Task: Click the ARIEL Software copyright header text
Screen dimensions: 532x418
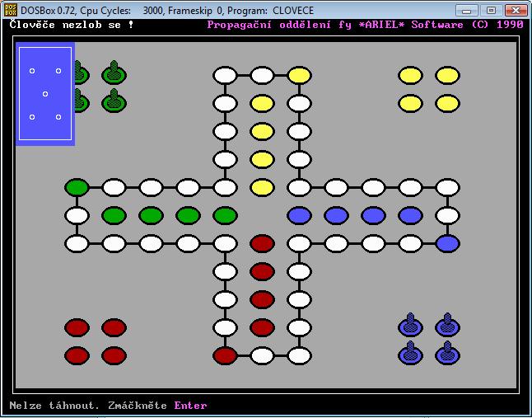Action: coord(365,25)
